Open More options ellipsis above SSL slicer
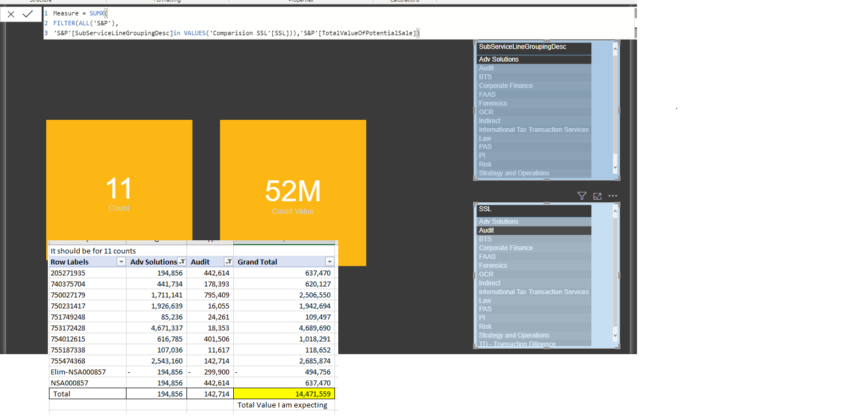This screenshot has width=868, height=419. coord(613,196)
